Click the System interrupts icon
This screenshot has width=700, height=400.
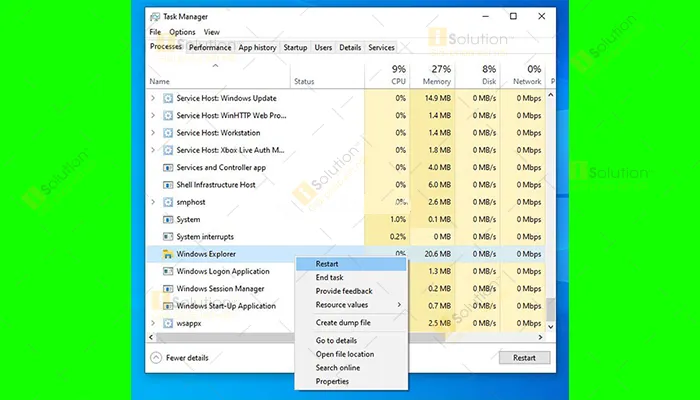(168, 237)
